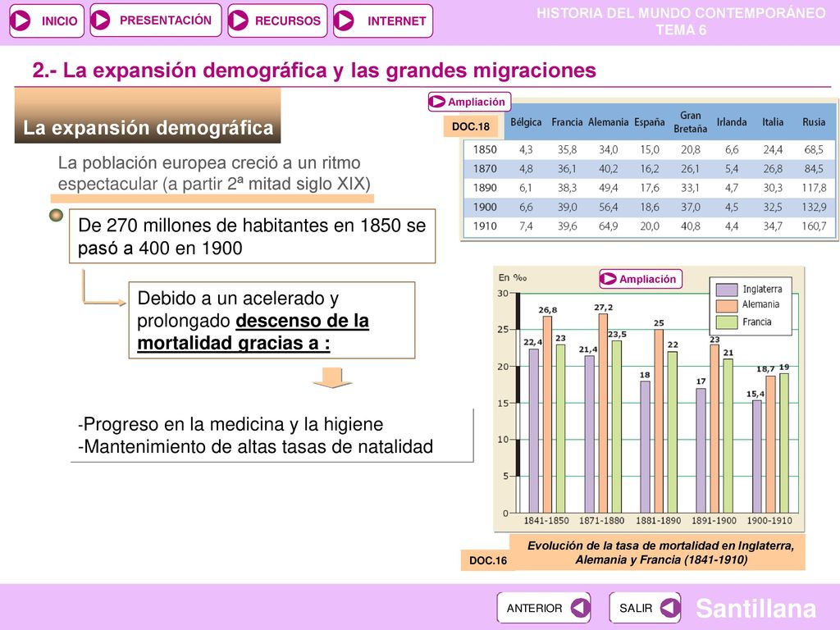Click the España column header
Image resolution: width=840 pixels, height=630 pixels.
coord(650,122)
